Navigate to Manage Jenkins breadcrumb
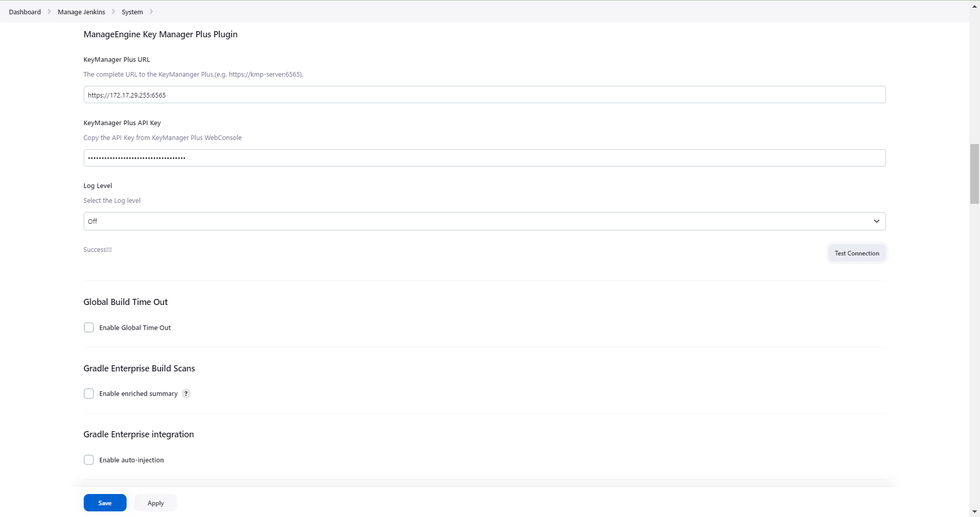 coord(81,12)
